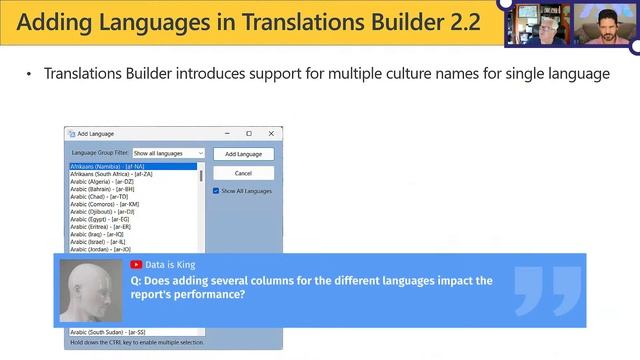Viewport: 640px width, 360px height.
Task: Select Arabic (Comoros) - [ar-KM]
Action: click(133, 204)
